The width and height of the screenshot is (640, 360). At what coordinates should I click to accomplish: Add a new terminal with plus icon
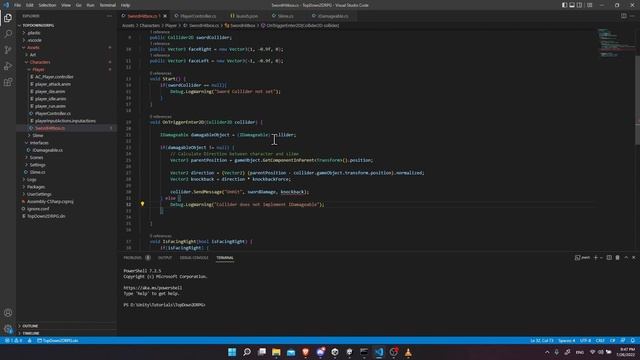click(x=596, y=258)
